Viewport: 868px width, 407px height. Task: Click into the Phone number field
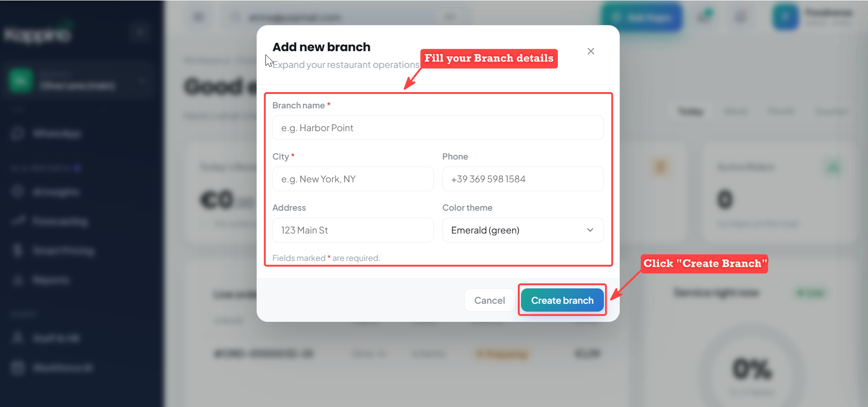click(523, 179)
